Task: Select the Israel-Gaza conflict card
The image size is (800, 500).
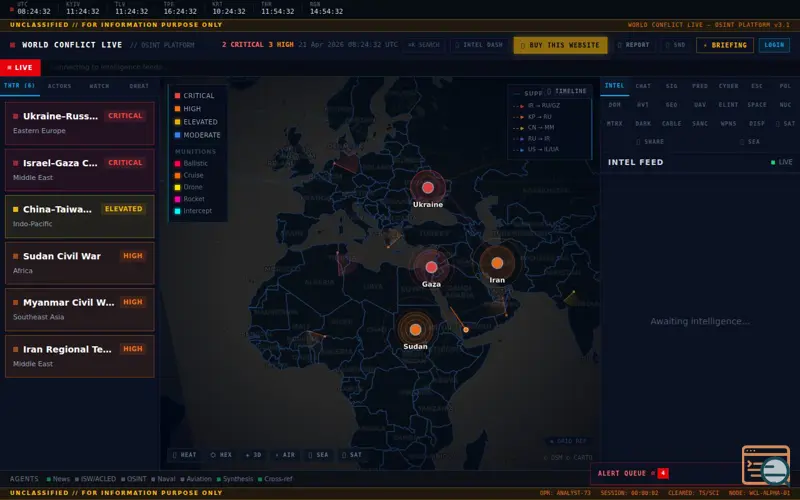Action: 80,170
